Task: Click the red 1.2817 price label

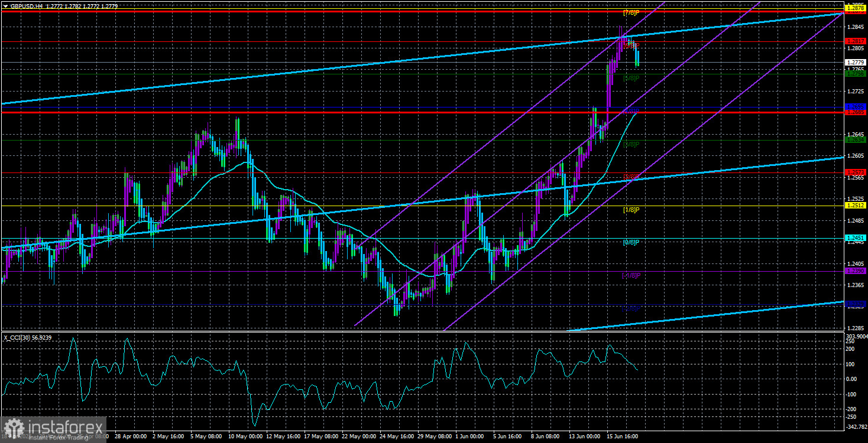Action: coord(855,41)
